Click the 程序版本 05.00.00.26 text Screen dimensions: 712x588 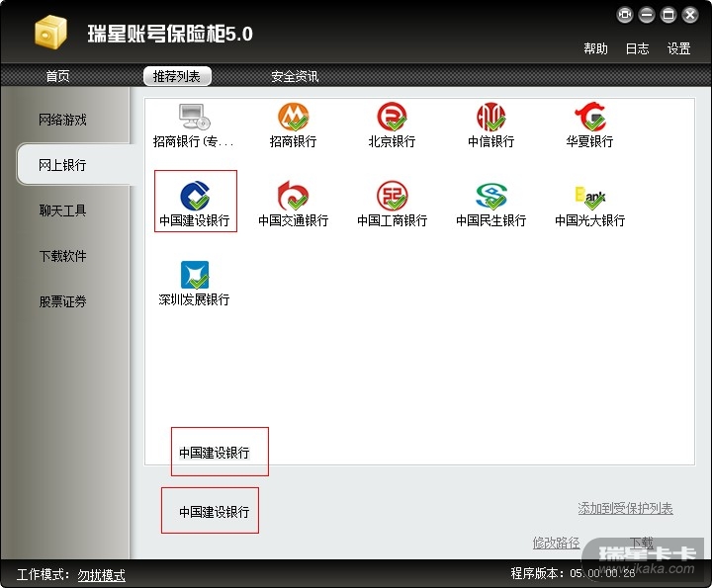click(573, 573)
